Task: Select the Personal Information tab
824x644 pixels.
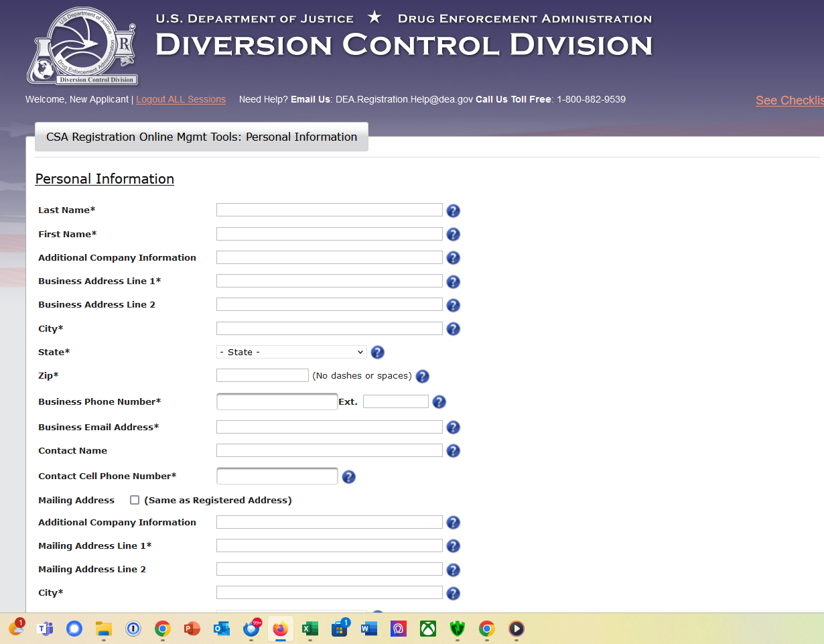Action: (x=201, y=137)
